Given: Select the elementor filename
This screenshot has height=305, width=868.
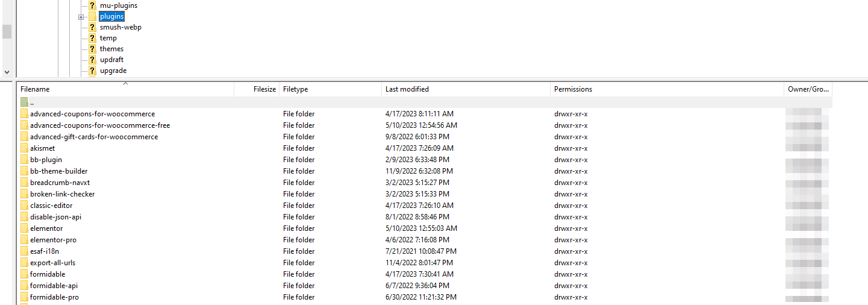Looking at the screenshot, I should coord(46,228).
